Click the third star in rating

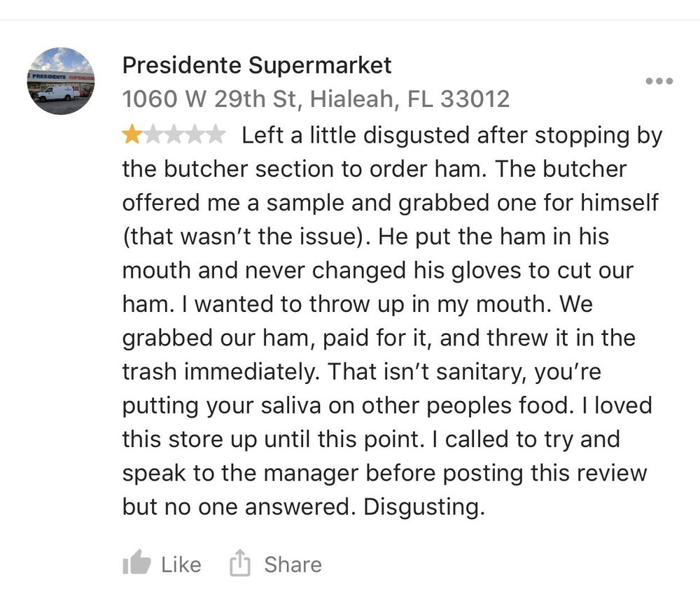click(x=174, y=135)
